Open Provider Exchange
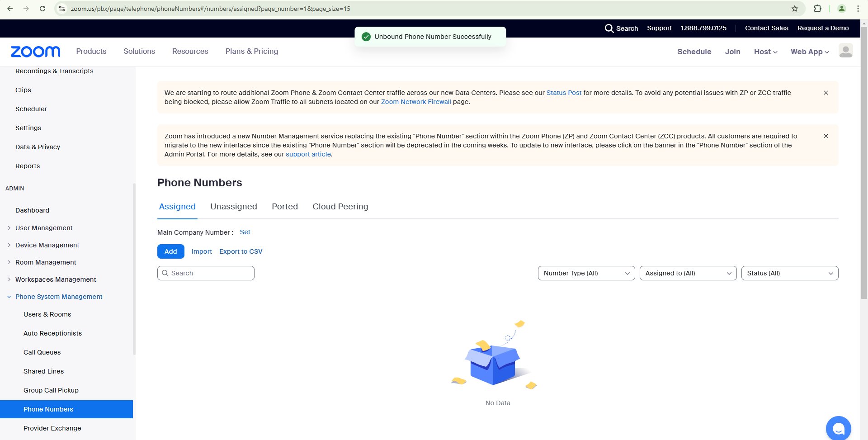868x440 pixels. click(x=52, y=428)
